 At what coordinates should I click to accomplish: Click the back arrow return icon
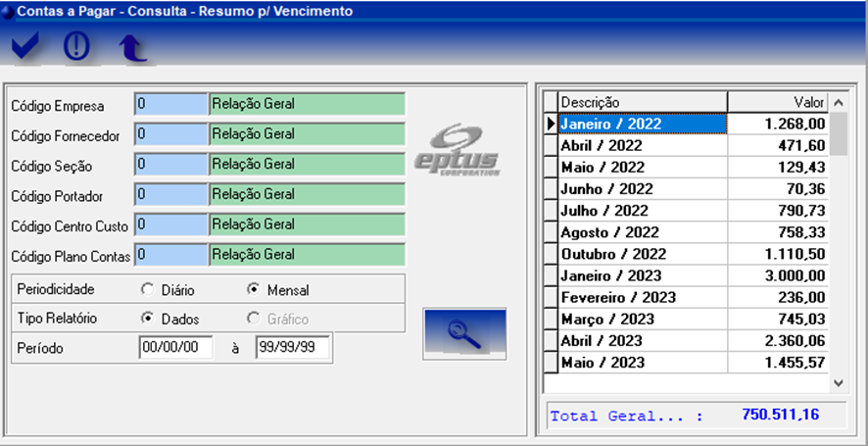pos(131,47)
